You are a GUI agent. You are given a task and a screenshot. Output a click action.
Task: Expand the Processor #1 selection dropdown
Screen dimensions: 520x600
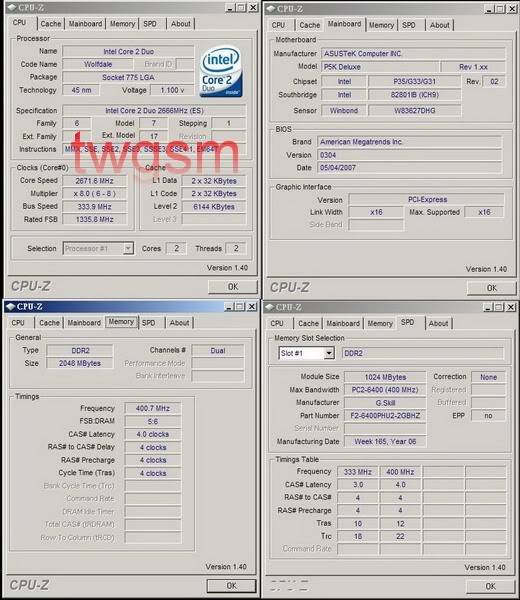point(128,248)
